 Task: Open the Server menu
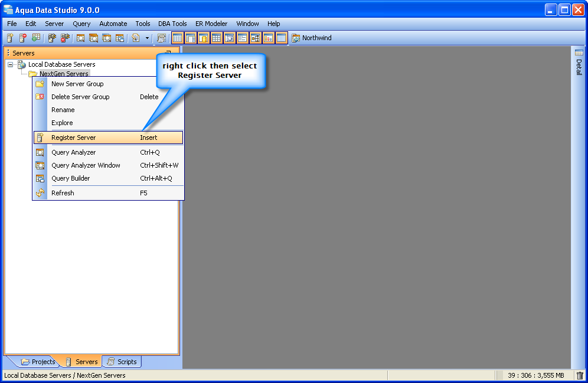point(54,24)
